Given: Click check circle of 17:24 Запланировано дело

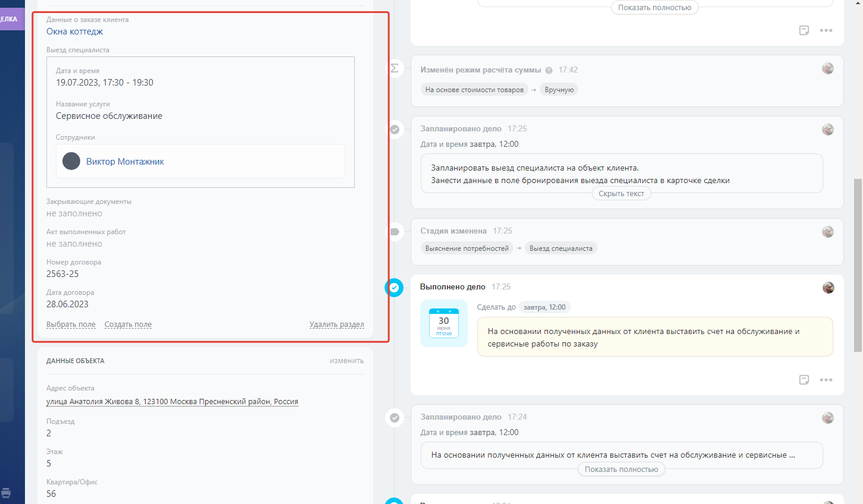Looking at the screenshot, I should (394, 418).
